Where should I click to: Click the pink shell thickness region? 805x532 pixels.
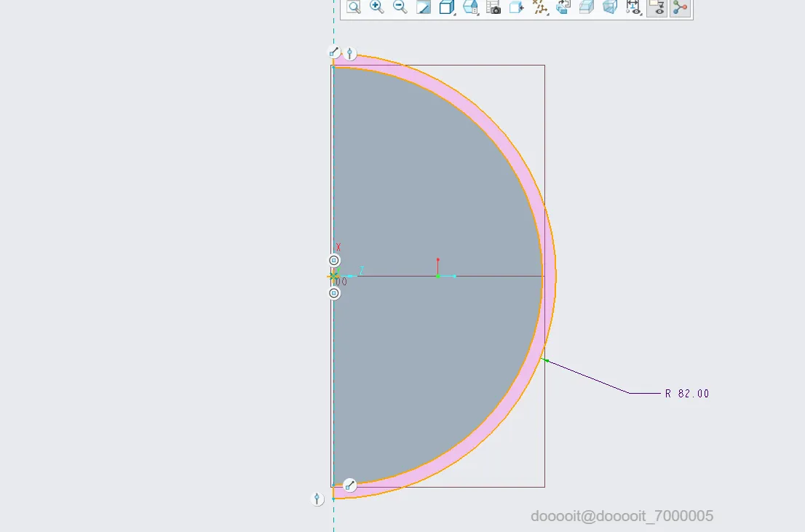pyautogui.click(x=549, y=276)
